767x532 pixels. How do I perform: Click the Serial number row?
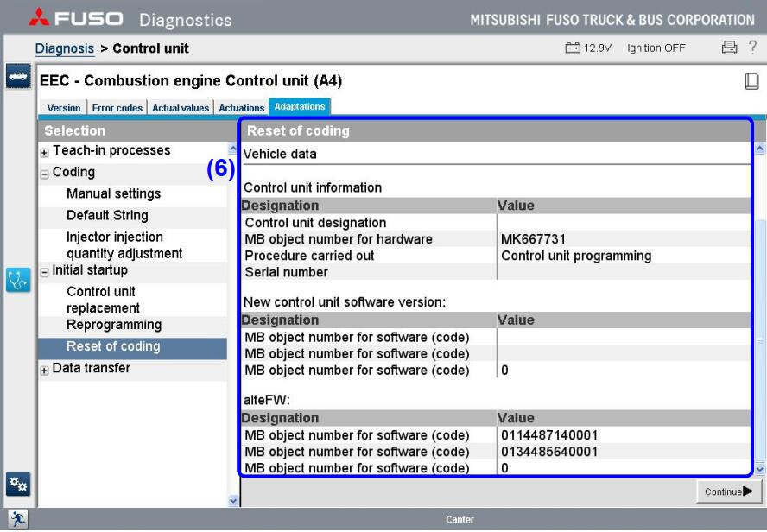496,272
